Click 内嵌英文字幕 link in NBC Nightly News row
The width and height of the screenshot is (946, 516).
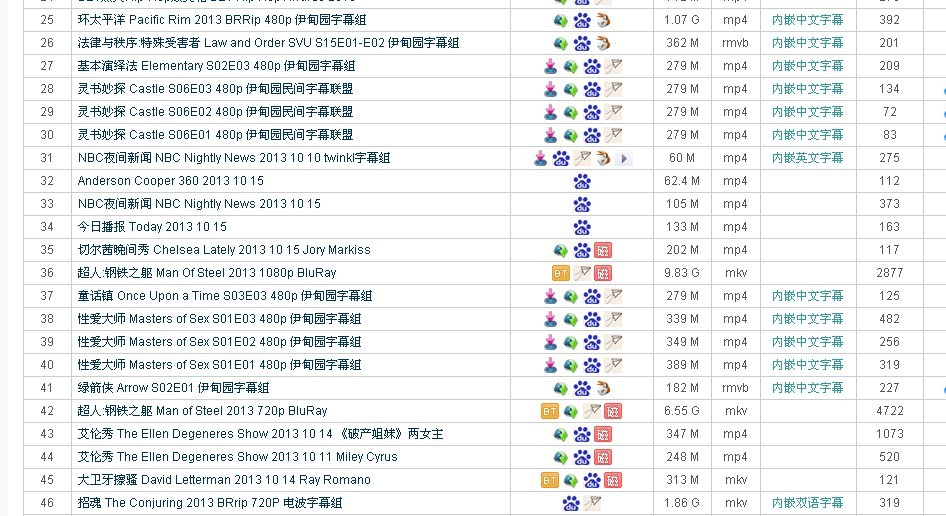click(807, 158)
